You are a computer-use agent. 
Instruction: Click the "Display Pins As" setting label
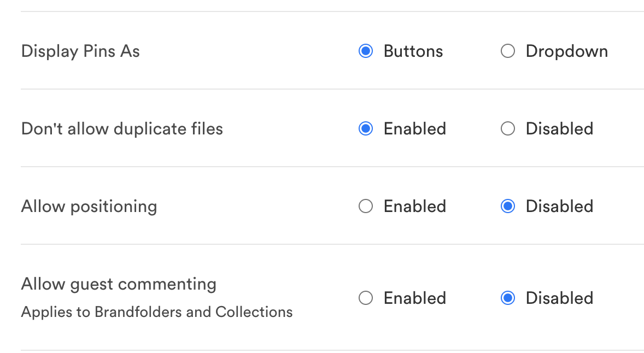[x=80, y=51]
